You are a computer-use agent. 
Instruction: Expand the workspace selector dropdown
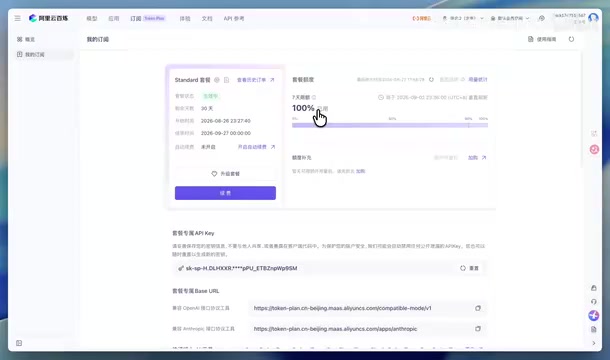coord(510,18)
